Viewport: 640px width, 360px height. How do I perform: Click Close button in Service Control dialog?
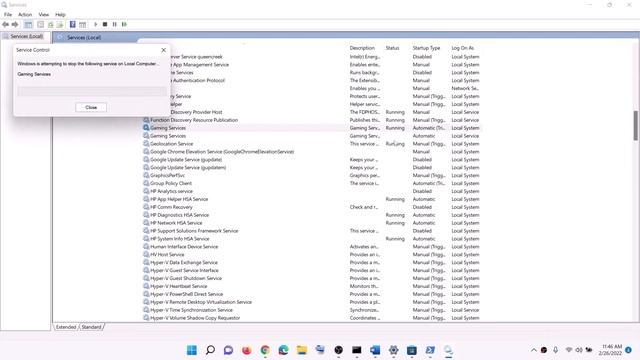click(x=91, y=107)
